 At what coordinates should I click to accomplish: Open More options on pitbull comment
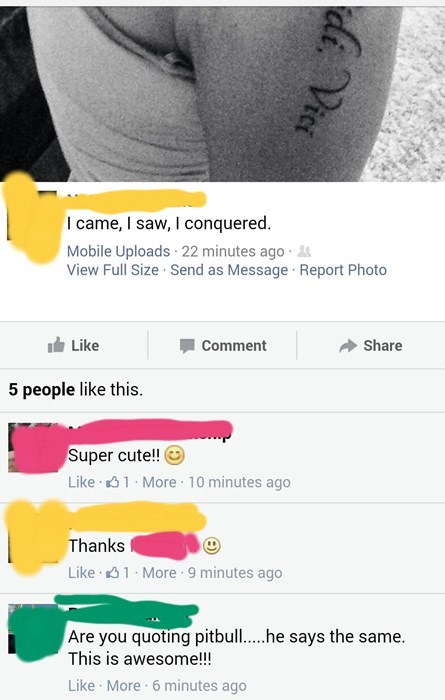click(x=124, y=685)
